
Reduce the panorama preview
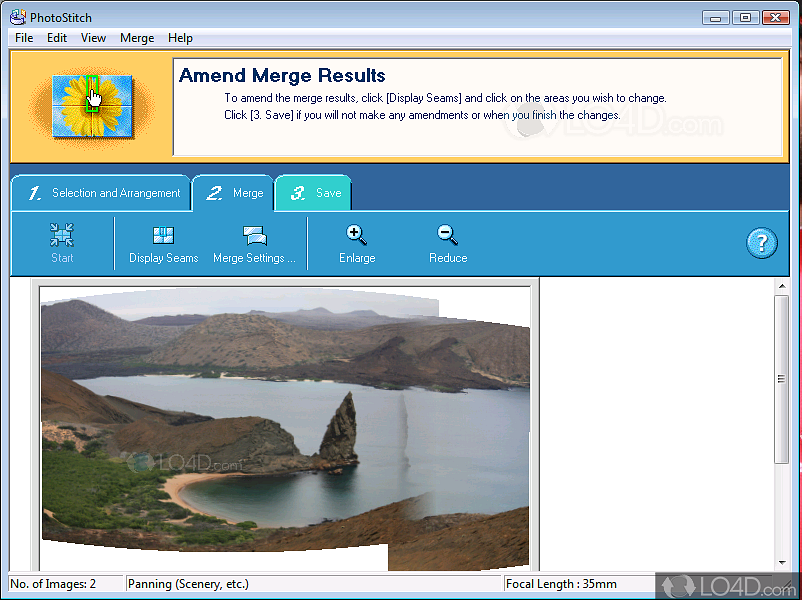tap(447, 243)
